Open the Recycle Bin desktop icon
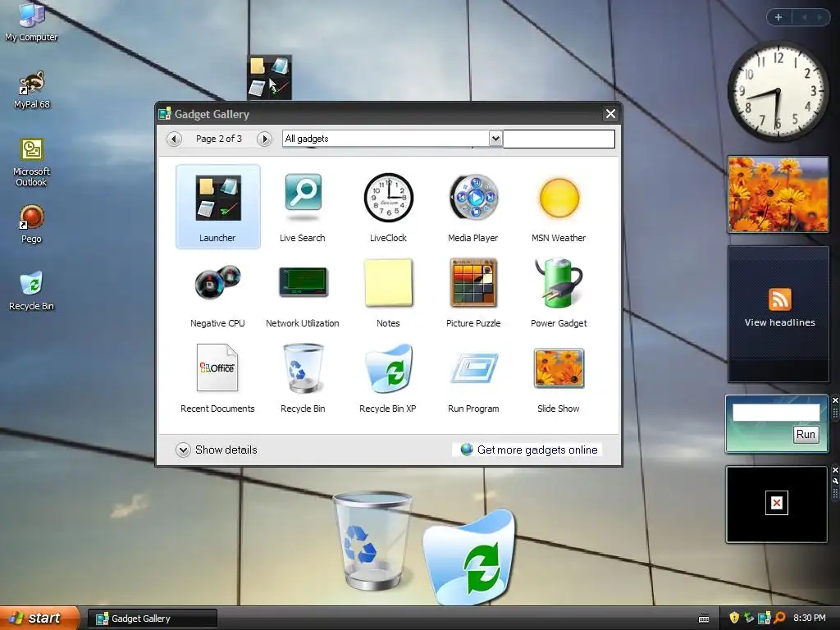The height and width of the screenshot is (630, 840). coord(32,291)
